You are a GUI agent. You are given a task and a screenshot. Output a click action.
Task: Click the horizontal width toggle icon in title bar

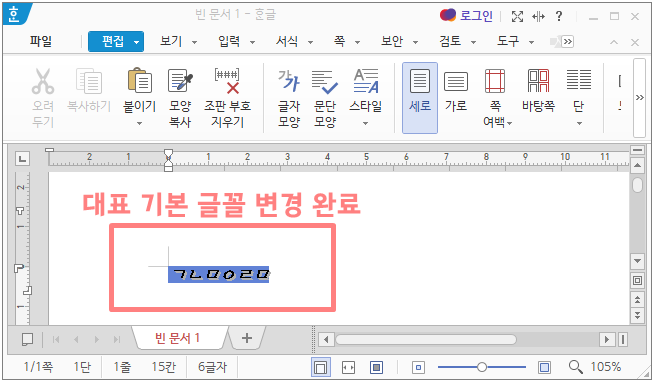pos(538,16)
